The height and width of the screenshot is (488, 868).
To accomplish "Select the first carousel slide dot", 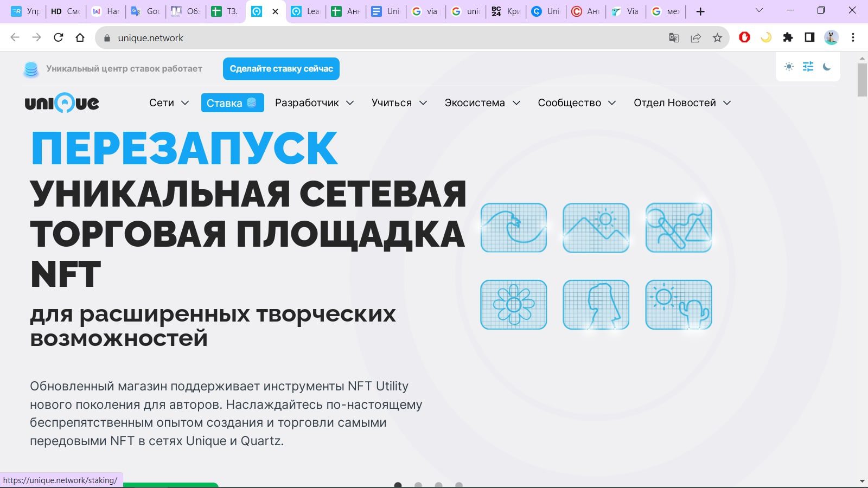I will pyautogui.click(x=398, y=485).
